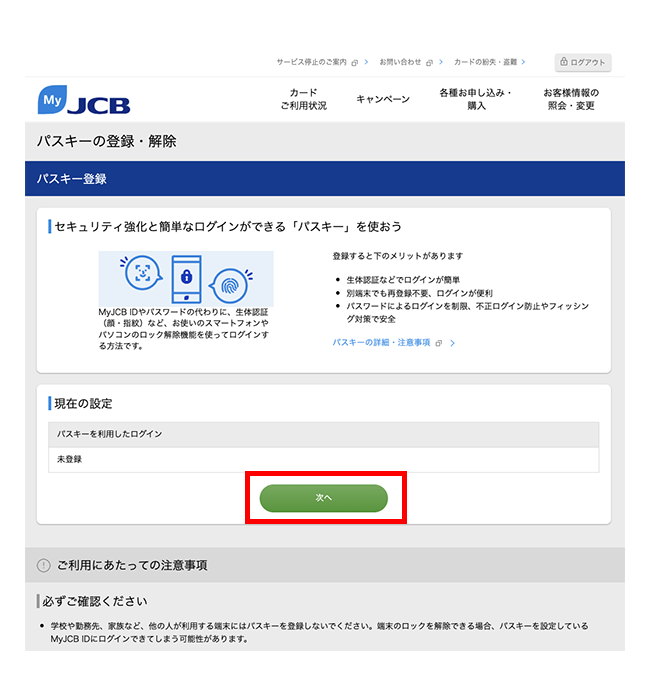
Task: Click the lock icon on ログアウト button
Action: tap(564, 62)
